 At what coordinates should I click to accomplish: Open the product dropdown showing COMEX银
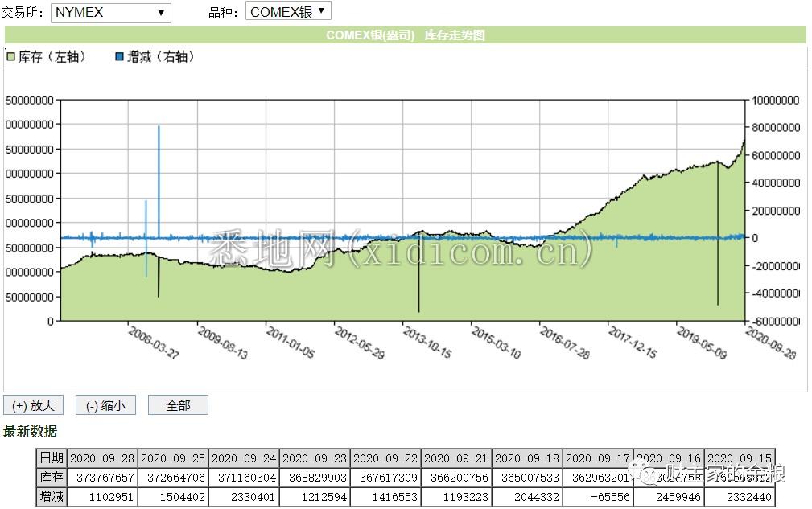[x=288, y=11]
